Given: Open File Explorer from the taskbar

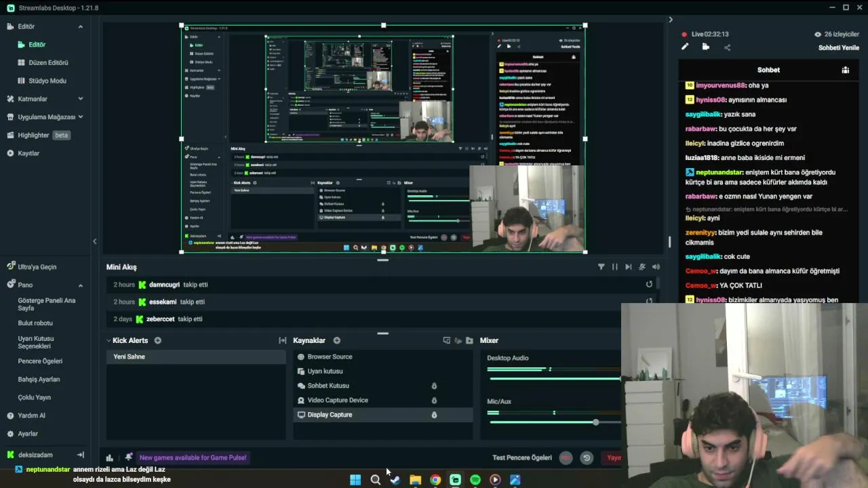Looking at the screenshot, I should click(415, 480).
